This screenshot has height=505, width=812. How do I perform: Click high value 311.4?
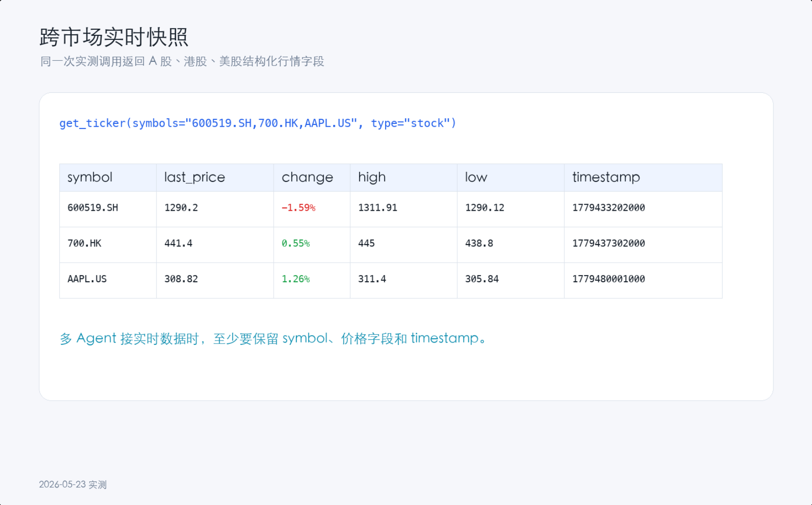tap(372, 279)
